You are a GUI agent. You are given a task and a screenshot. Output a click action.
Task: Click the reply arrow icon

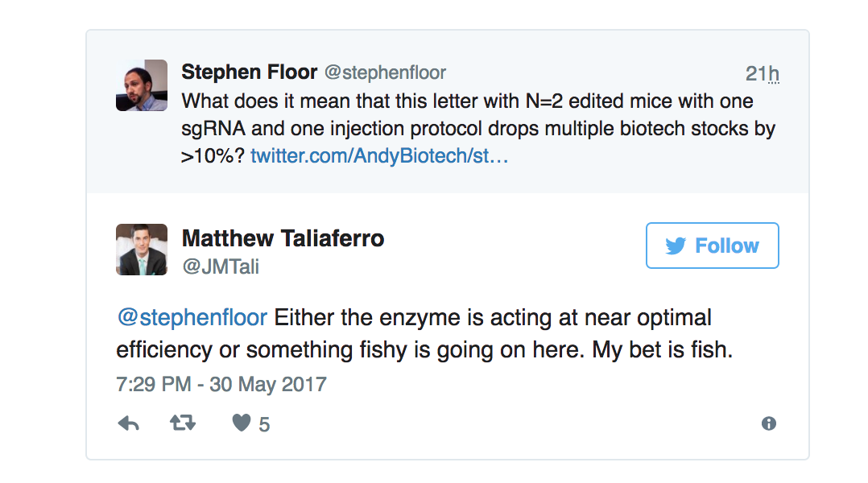pos(128,423)
